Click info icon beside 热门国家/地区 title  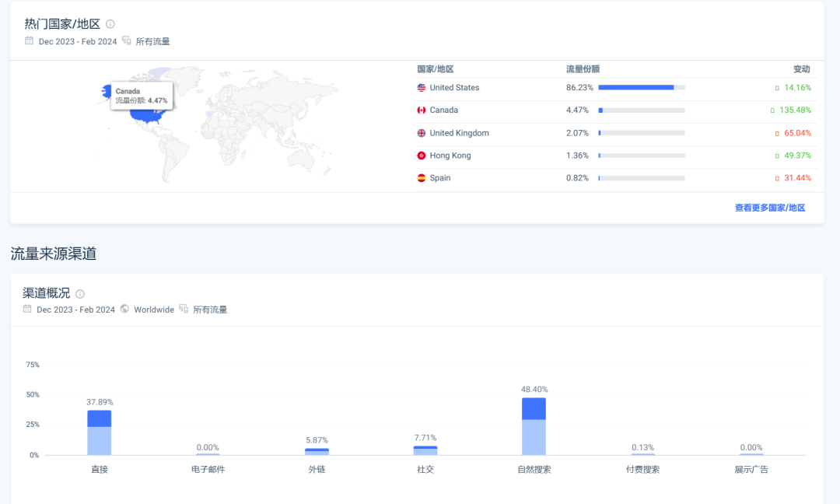pyautogui.click(x=110, y=24)
